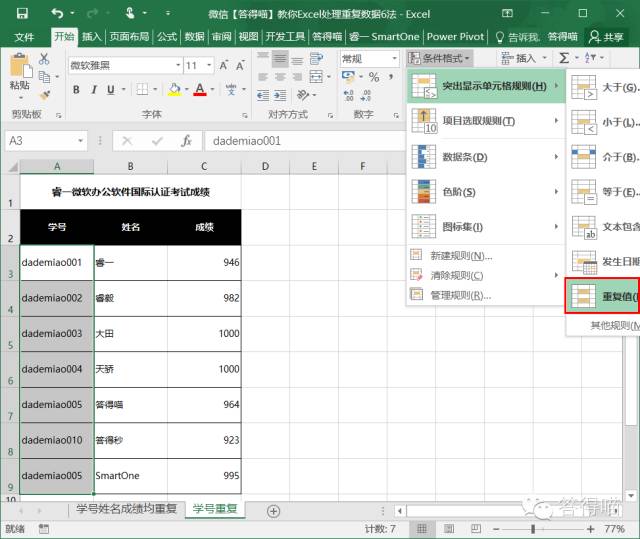Toggle Wrap Text icon

pyautogui.click(x=316, y=59)
